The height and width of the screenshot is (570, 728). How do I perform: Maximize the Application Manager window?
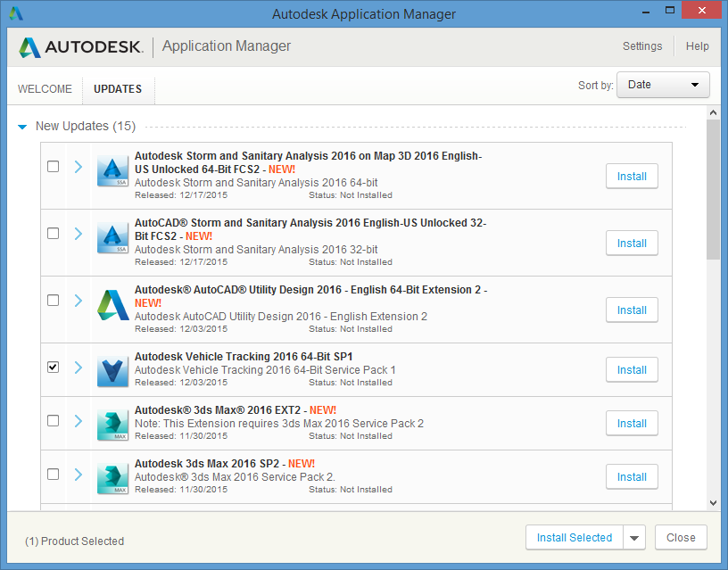coord(669,10)
